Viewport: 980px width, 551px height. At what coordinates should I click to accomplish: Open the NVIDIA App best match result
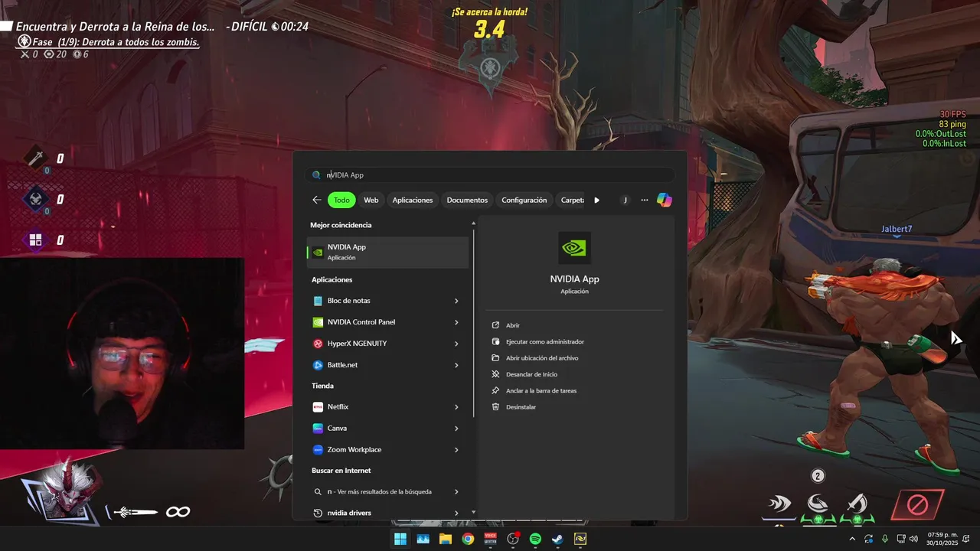click(387, 253)
